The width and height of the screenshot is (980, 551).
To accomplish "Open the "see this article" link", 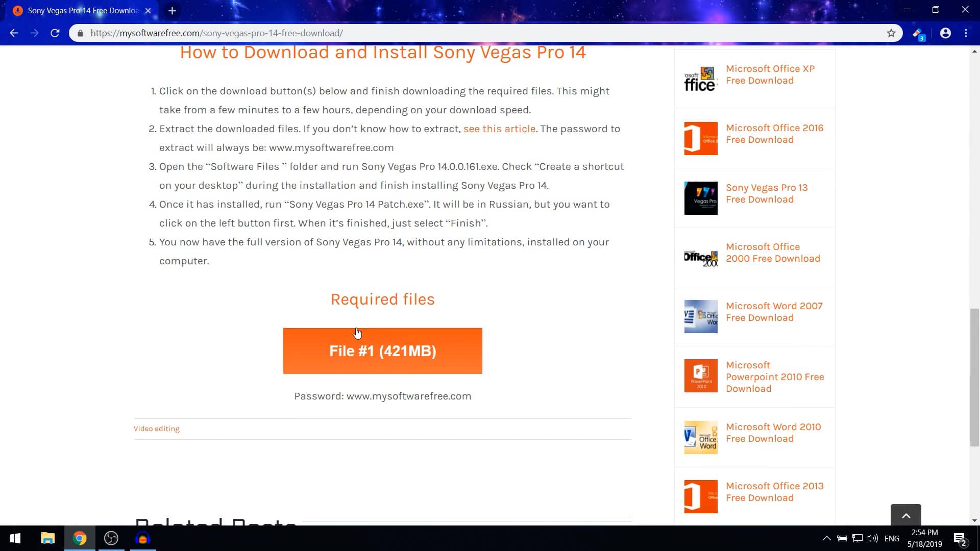I will pyautogui.click(x=499, y=129).
